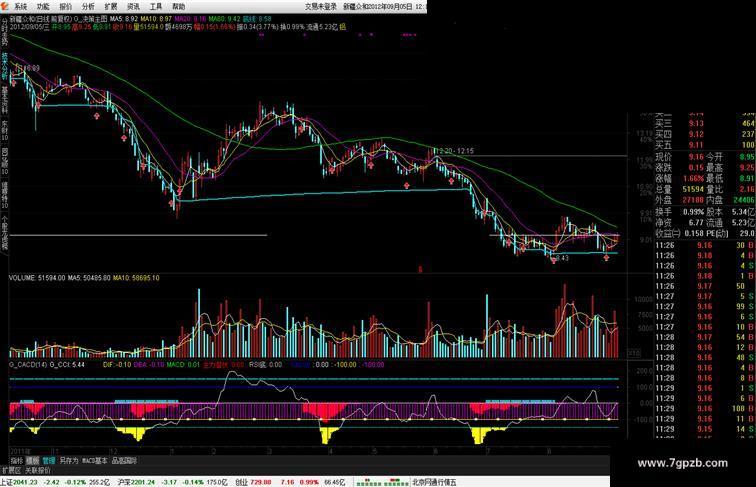
Task: Click the orange app logo icon
Action: [x=4, y=6]
